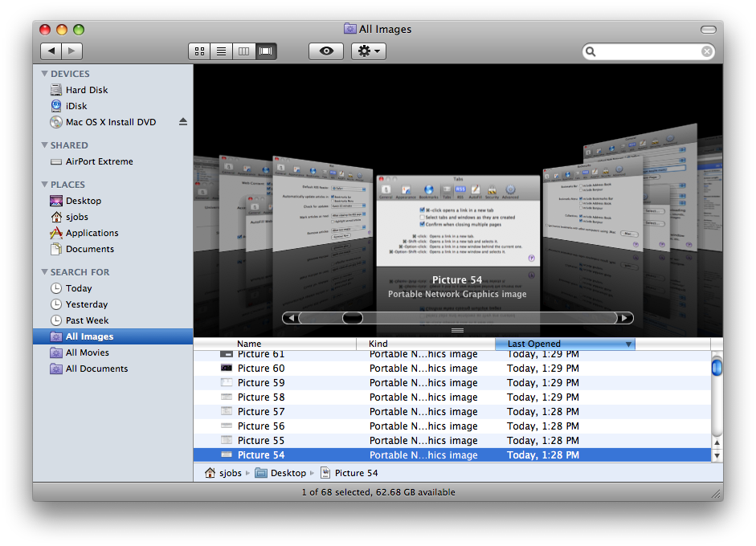
Task: Select the Picture 58 row
Action: pos(452,397)
